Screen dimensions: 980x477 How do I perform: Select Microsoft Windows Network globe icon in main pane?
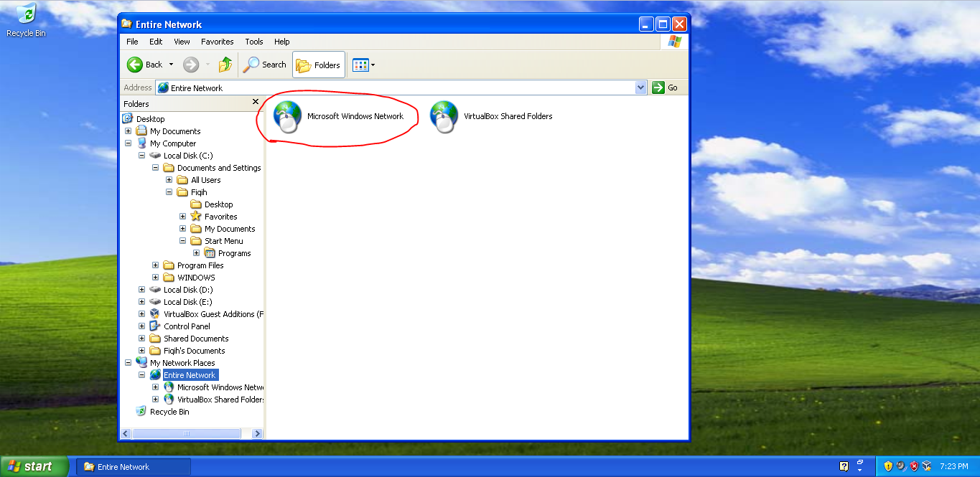(288, 117)
